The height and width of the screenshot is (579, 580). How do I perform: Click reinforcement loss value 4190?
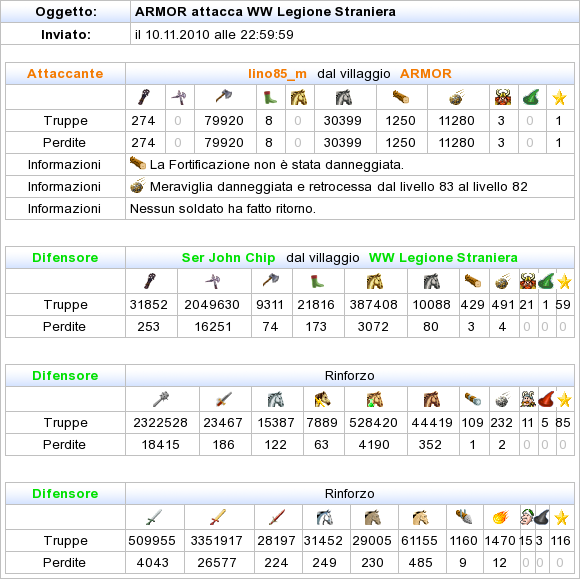pos(374,444)
